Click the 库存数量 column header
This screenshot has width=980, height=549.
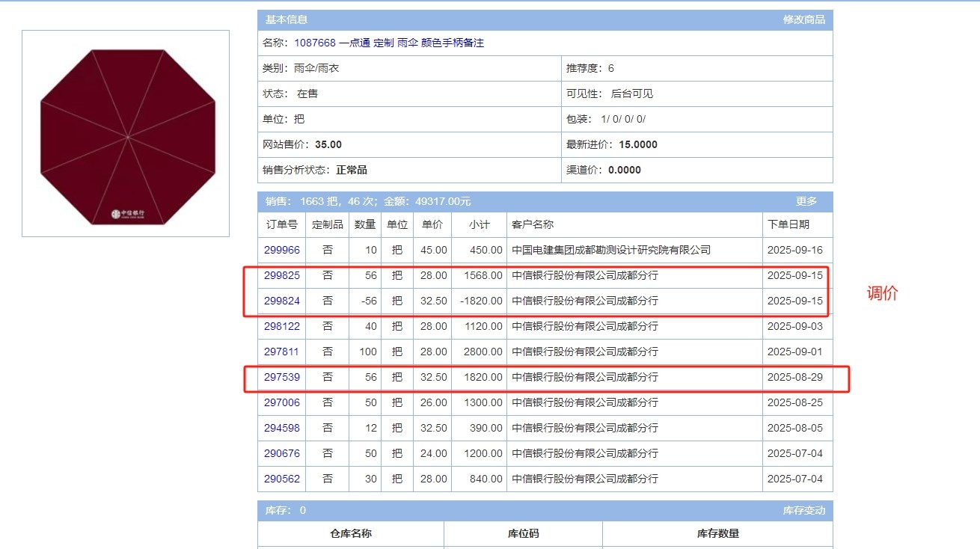[x=717, y=533]
